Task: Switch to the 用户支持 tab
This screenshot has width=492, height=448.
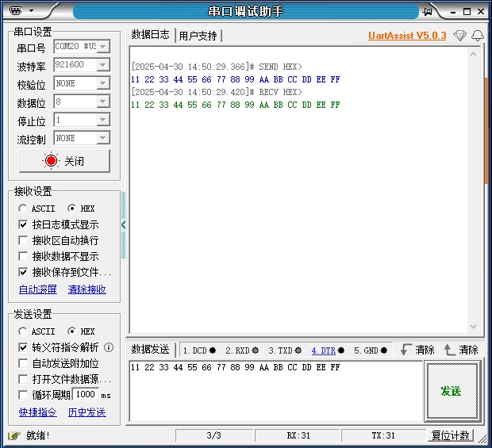Action: pos(198,36)
